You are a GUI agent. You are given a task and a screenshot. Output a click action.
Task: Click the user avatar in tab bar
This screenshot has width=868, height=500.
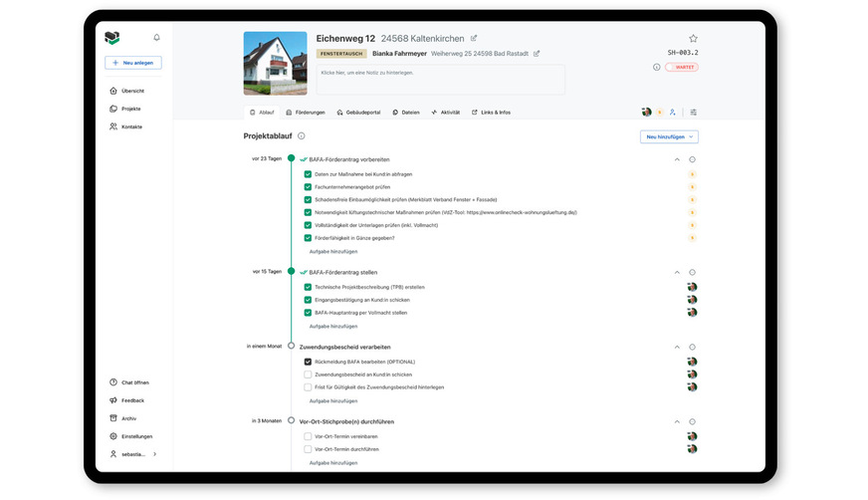click(647, 112)
